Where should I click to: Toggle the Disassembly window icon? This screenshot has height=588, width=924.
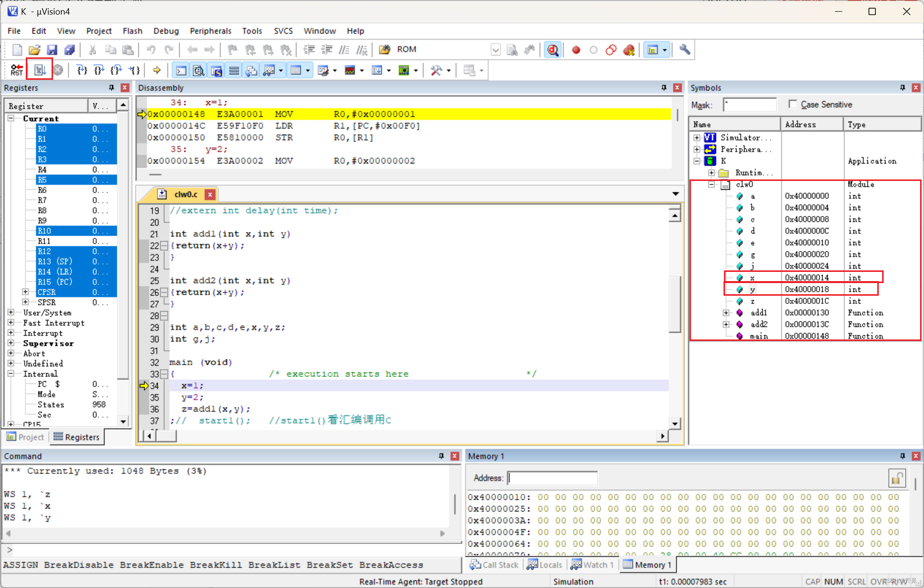(x=199, y=71)
